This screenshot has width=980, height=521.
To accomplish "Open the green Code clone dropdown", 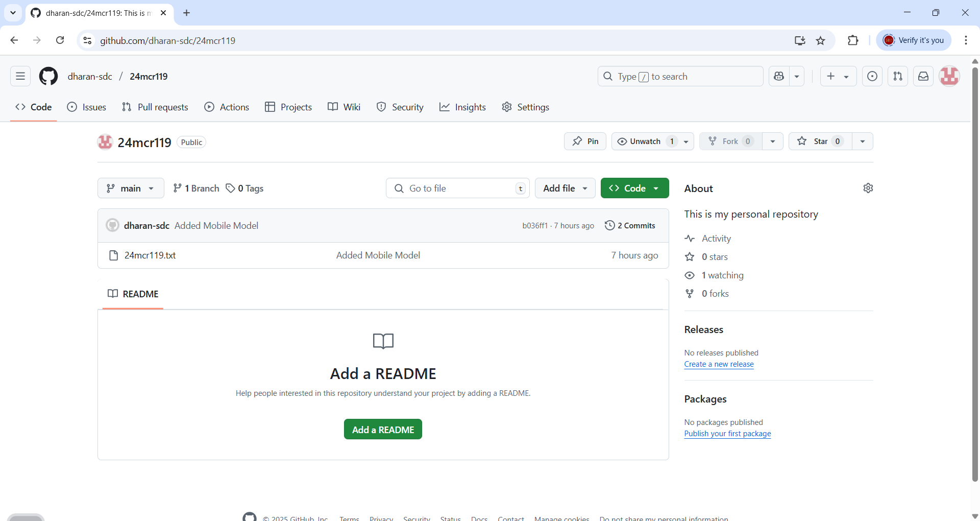I will pos(634,188).
